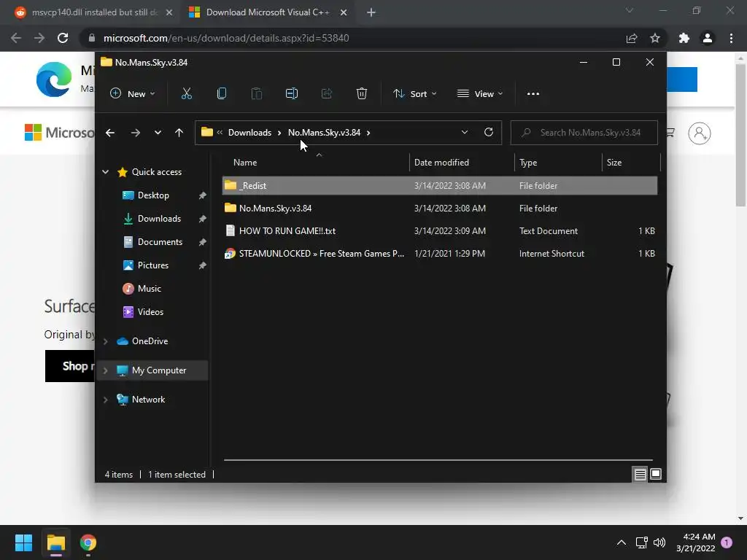This screenshot has height=560, width=747.
Task: Go back with the Explorer back arrow
Action: click(110, 133)
